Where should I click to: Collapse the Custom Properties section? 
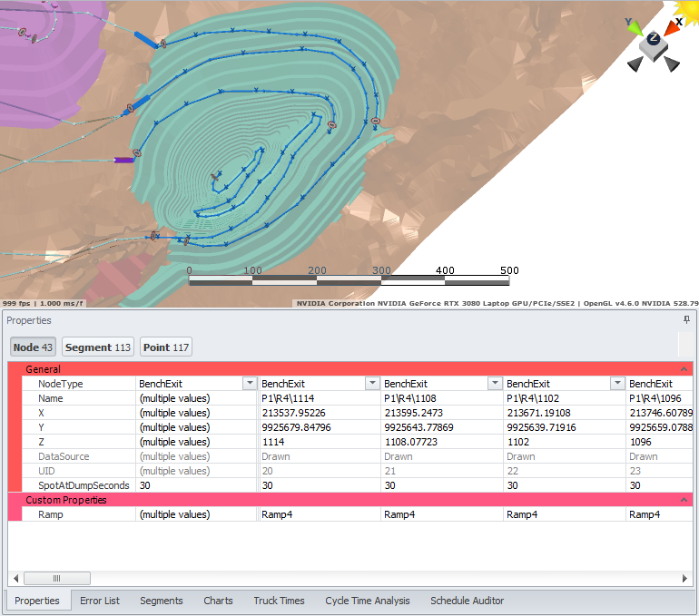[x=684, y=500]
